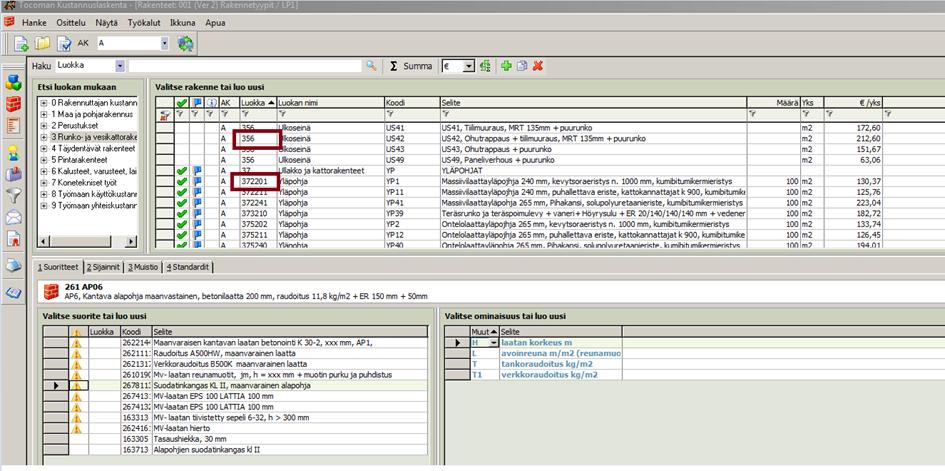Toggle blue flag on the YP12 row
Screen dimensions: 945x471
[x=197, y=234]
